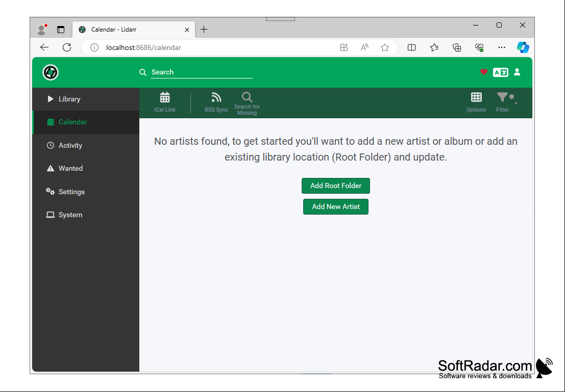
Task: Click the Lidarr logo icon
Action: [51, 72]
